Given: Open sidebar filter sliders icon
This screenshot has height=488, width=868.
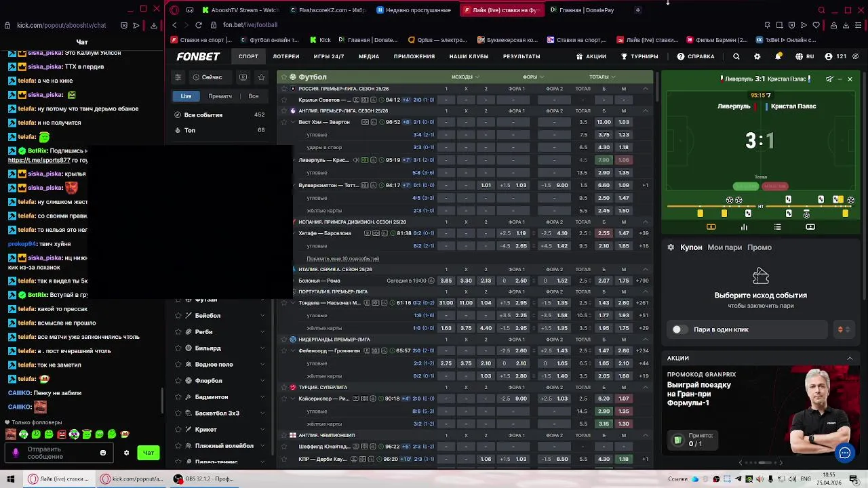Looking at the screenshot, I should pyautogui.click(x=178, y=77).
